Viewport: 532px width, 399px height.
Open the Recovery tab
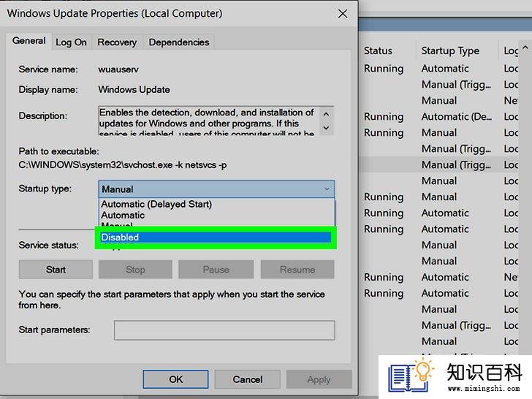(x=117, y=42)
